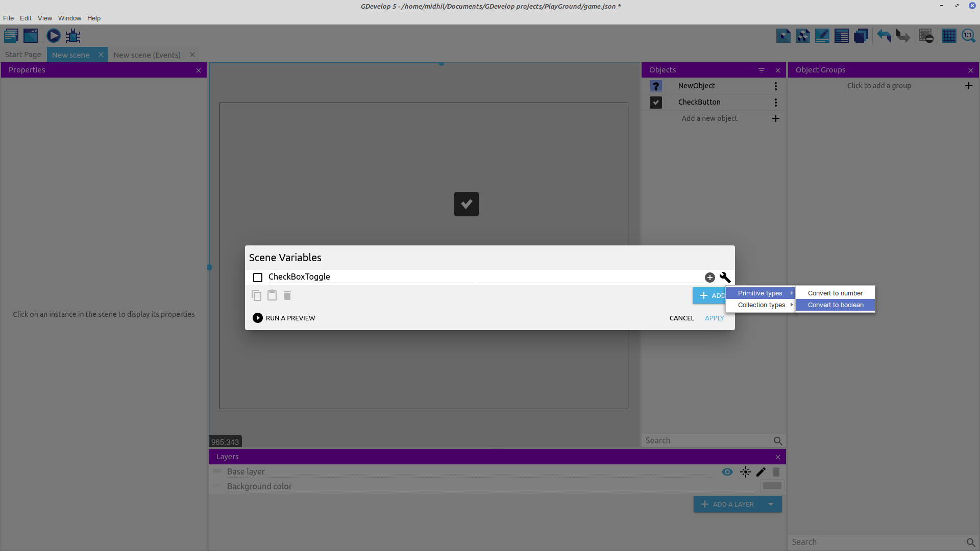Open the object groups editor icon
This screenshot has height=551, width=980.
(802, 36)
